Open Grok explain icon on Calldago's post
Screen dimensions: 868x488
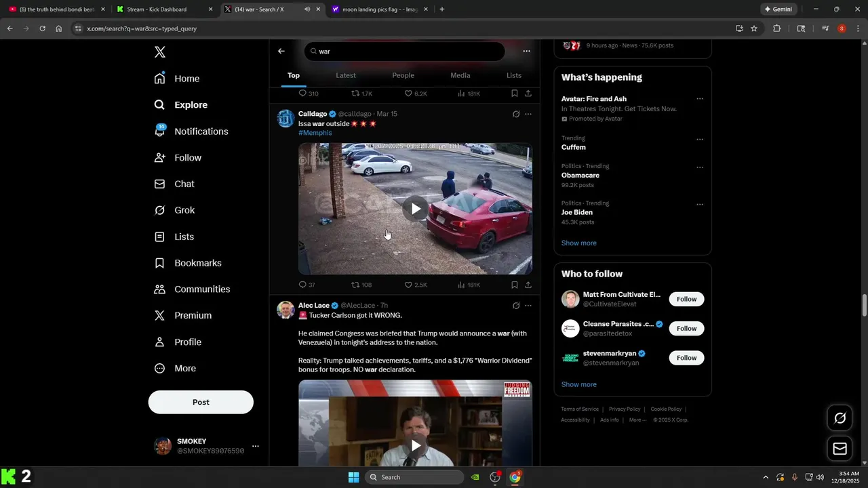click(x=516, y=114)
